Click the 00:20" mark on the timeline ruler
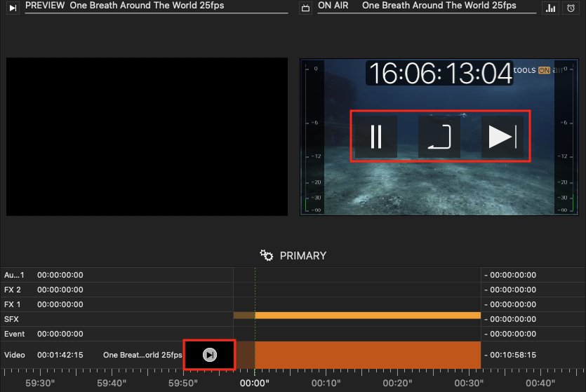586x392 pixels. click(x=397, y=383)
